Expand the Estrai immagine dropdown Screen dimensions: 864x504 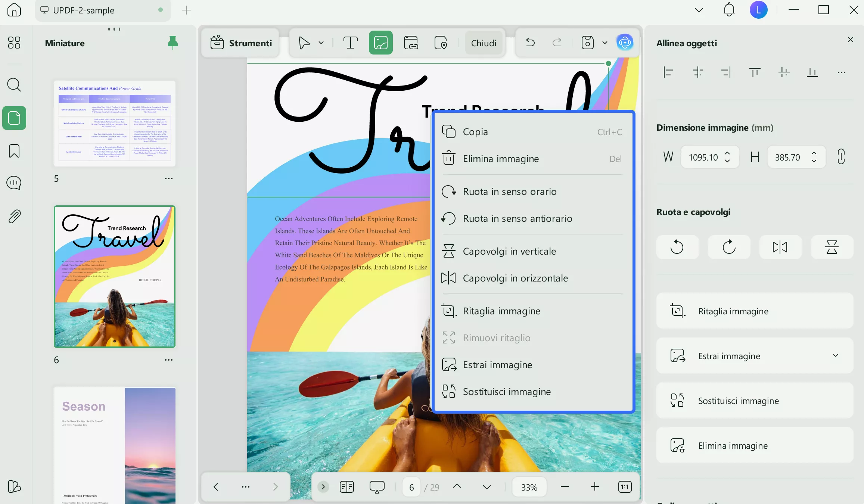pyautogui.click(x=836, y=355)
